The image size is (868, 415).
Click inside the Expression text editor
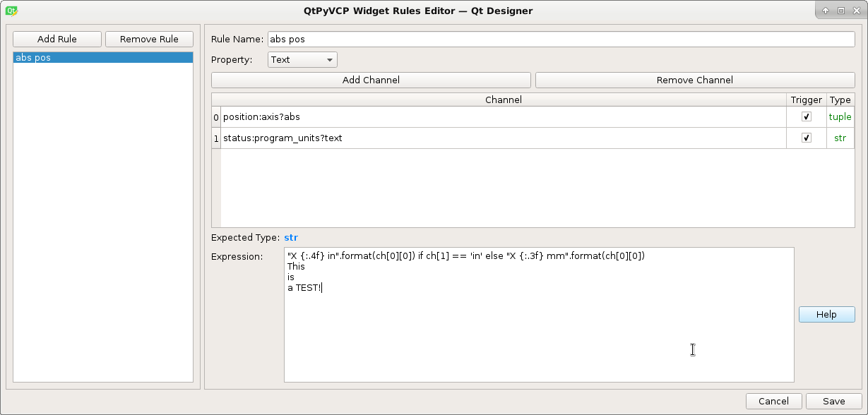[x=539, y=314]
